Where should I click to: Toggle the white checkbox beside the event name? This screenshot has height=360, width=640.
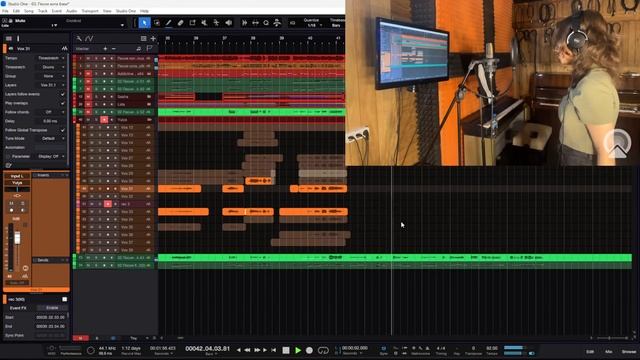64,299
